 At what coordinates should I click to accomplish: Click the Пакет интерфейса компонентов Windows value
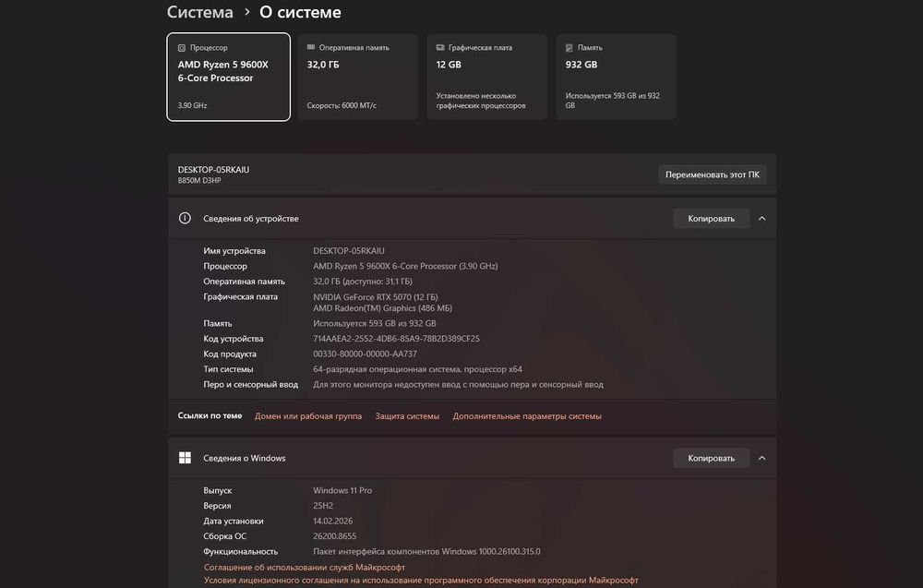pos(426,551)
